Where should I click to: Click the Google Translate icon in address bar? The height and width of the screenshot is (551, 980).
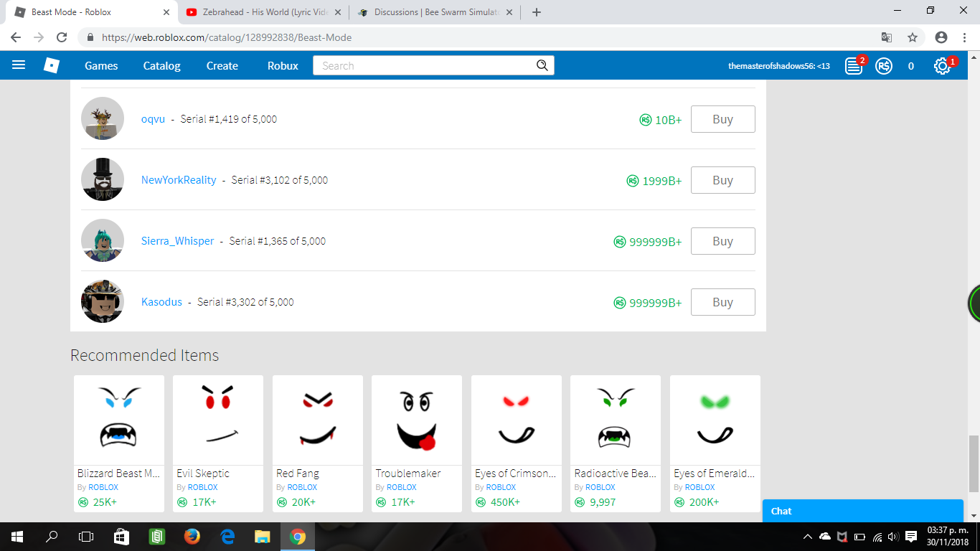[887, 37]
